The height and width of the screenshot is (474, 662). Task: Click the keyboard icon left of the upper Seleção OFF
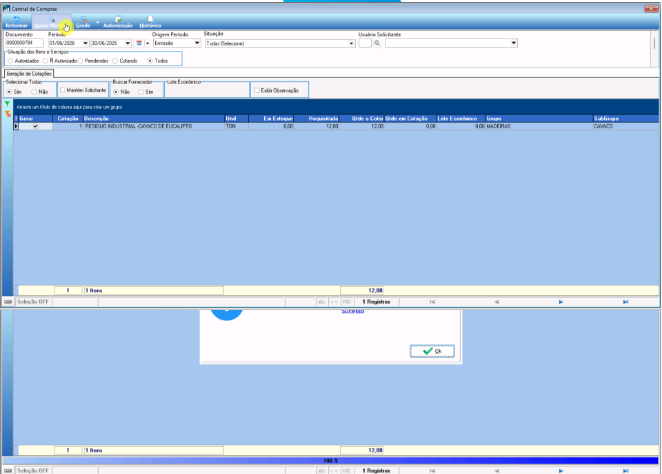8,302
